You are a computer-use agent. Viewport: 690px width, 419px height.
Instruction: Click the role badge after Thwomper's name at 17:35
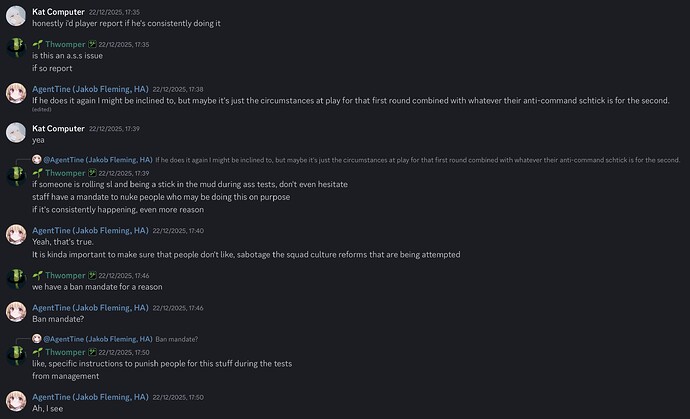coord(91,44)
